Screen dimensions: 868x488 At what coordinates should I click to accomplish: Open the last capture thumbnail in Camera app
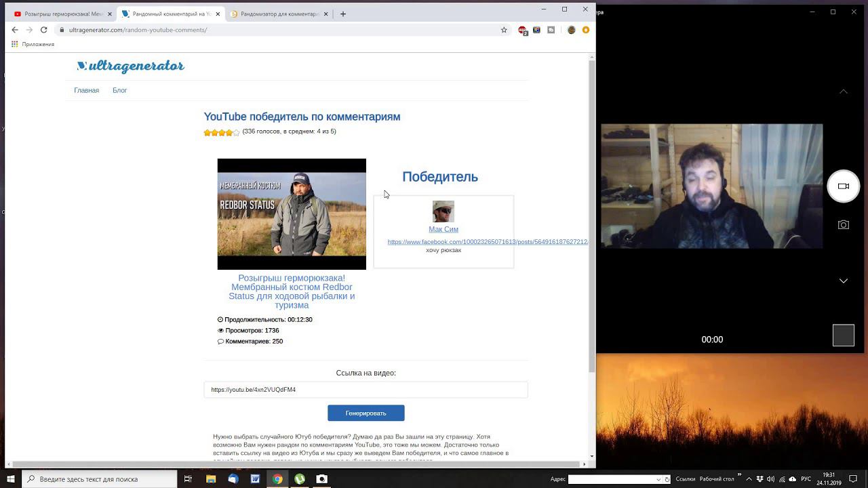[x=844, y=335]
